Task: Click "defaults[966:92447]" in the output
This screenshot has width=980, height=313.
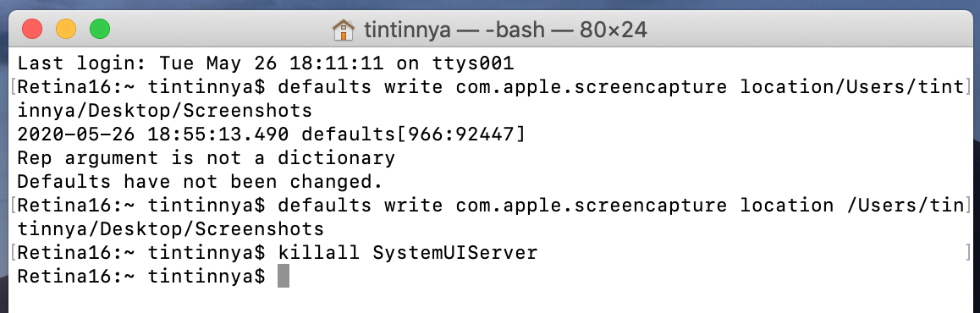Action: coord(413,135)
